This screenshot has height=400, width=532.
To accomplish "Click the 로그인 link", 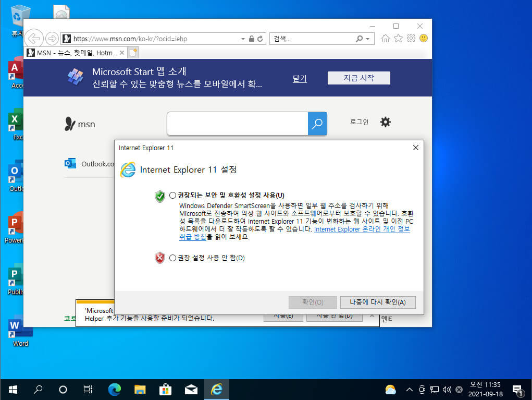I will point(360,122).
